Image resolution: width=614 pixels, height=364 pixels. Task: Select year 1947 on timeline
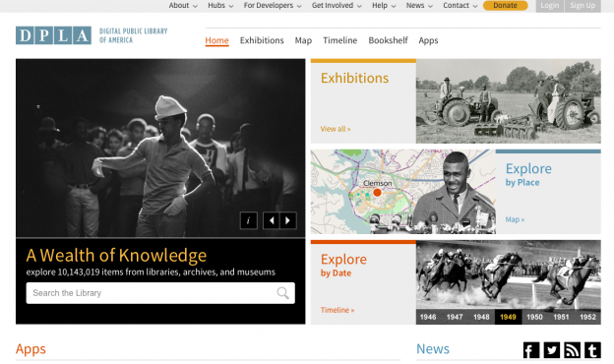tap(455, 317)
